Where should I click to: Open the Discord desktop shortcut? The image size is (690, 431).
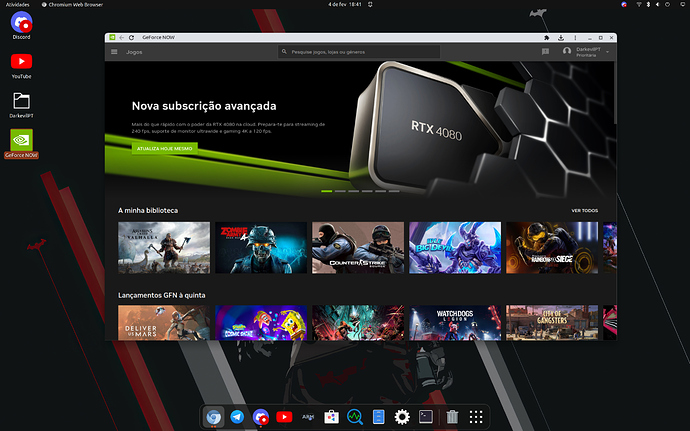21,26
